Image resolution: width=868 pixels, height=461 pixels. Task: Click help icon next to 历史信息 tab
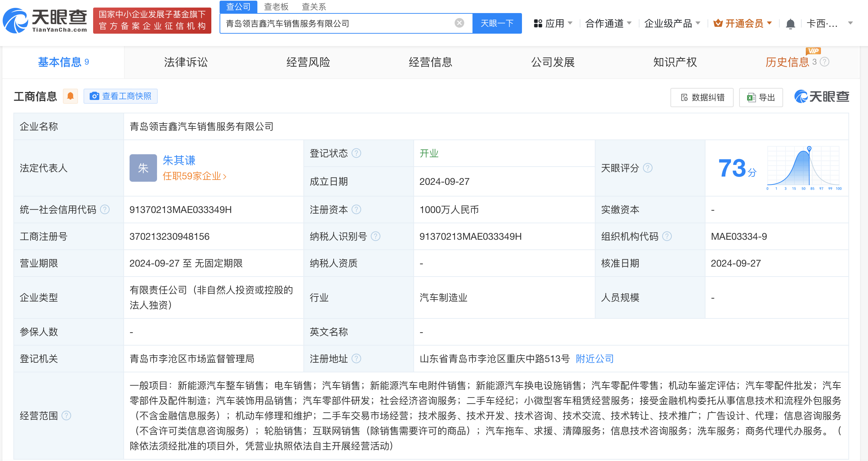click(825, 62)
